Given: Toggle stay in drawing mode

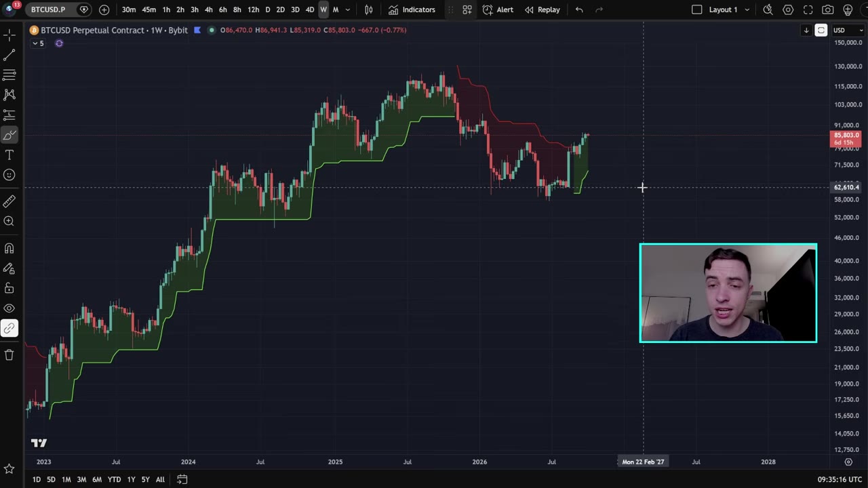Looking at the screenshot, I should 9,268.
